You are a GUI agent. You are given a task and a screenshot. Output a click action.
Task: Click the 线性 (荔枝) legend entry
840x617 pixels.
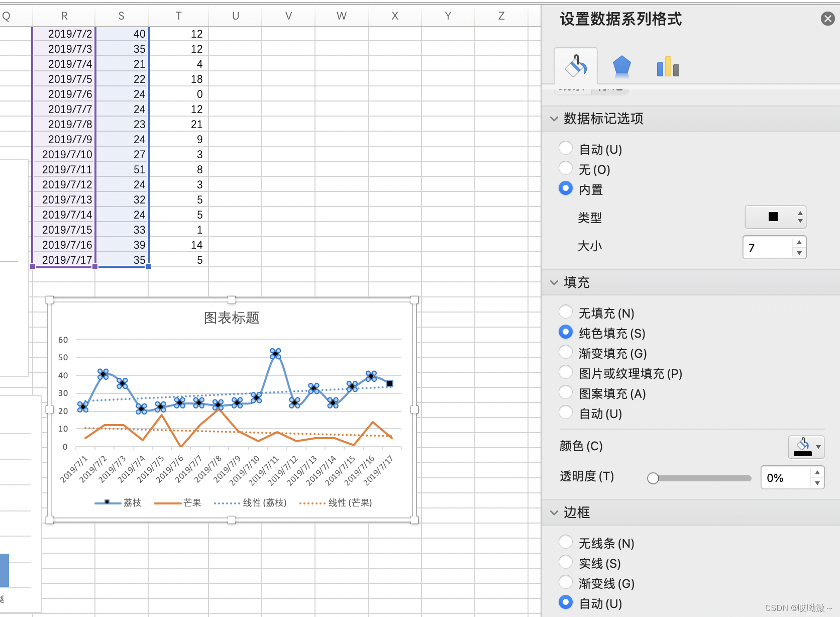tap(250, 502)
